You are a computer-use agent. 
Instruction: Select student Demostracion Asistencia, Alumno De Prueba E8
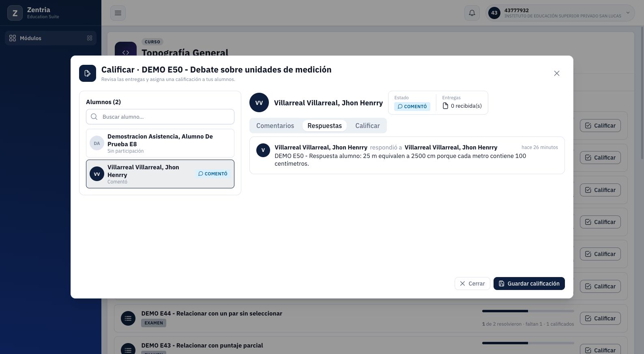(160, 143)
